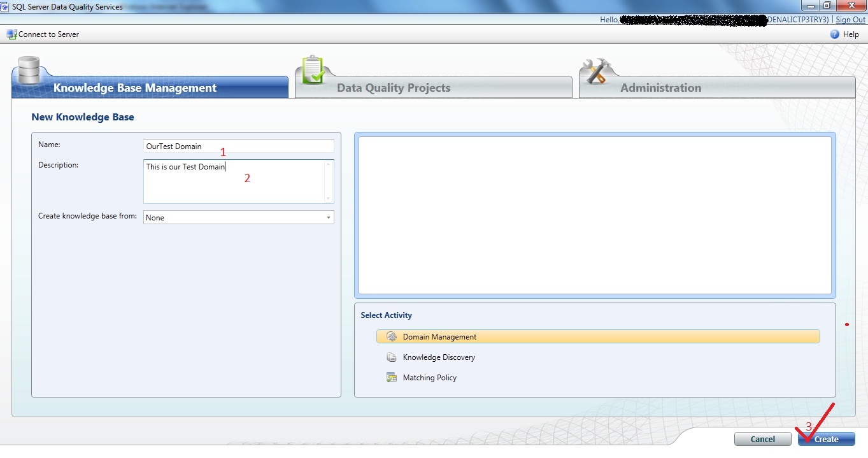Click the Connect to Server icon
868x458 pixels.
tap(11, 34)
